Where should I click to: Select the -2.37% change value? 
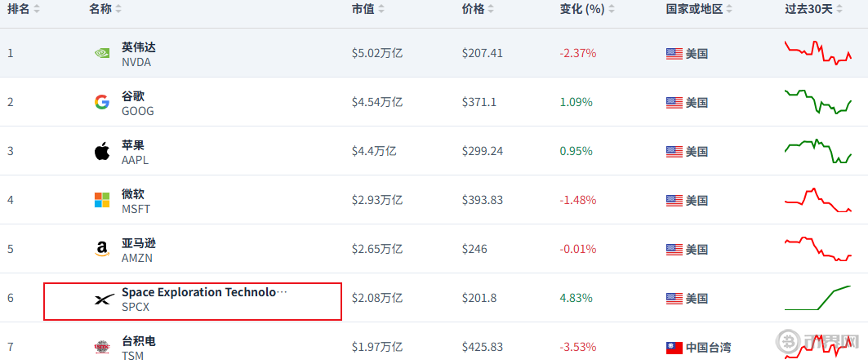pyautogui.click(x=578, y=54)
